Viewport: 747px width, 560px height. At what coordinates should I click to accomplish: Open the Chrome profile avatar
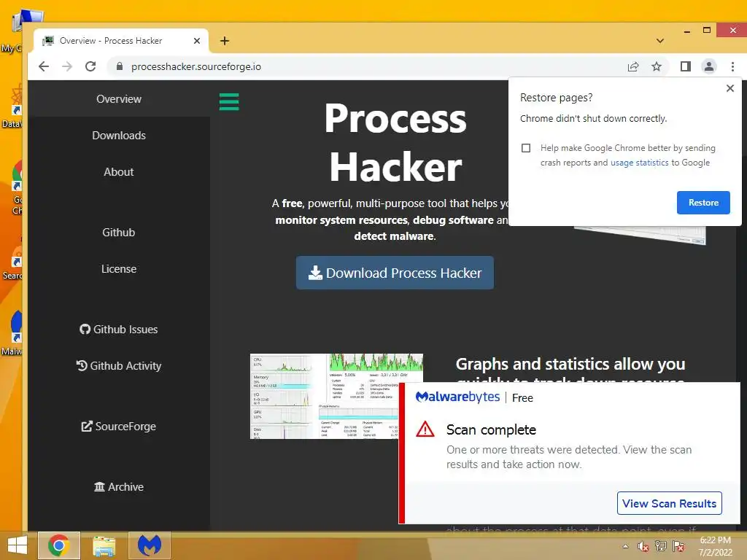click(x=709, y=66)
